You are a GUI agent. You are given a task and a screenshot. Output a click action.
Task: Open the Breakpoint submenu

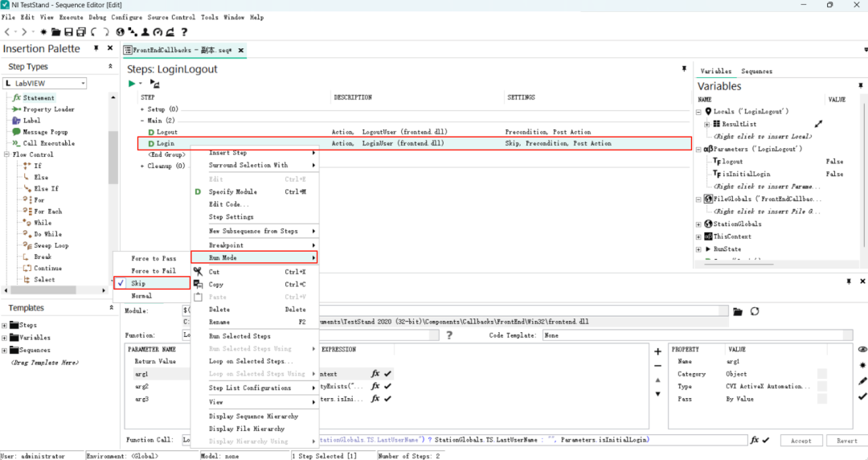click(x=255, y=245)
